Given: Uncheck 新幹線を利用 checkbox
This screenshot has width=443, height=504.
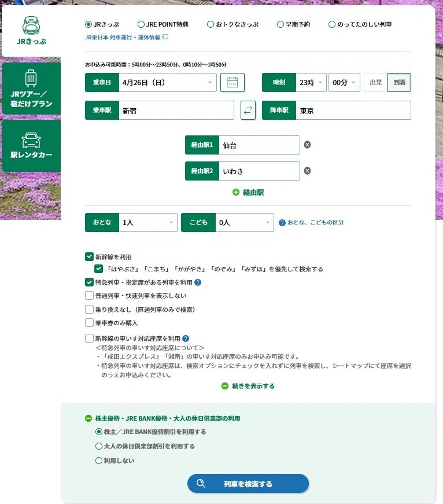Looking at the screenshot, I should pyautogui.click(x=89, y=256).
